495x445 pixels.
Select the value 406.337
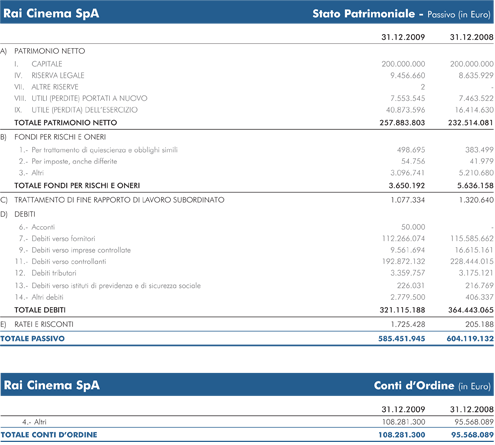point(479,297)
